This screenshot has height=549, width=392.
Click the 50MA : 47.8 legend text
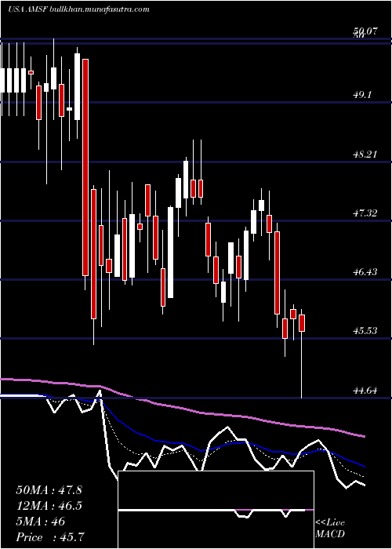point(49,490)
